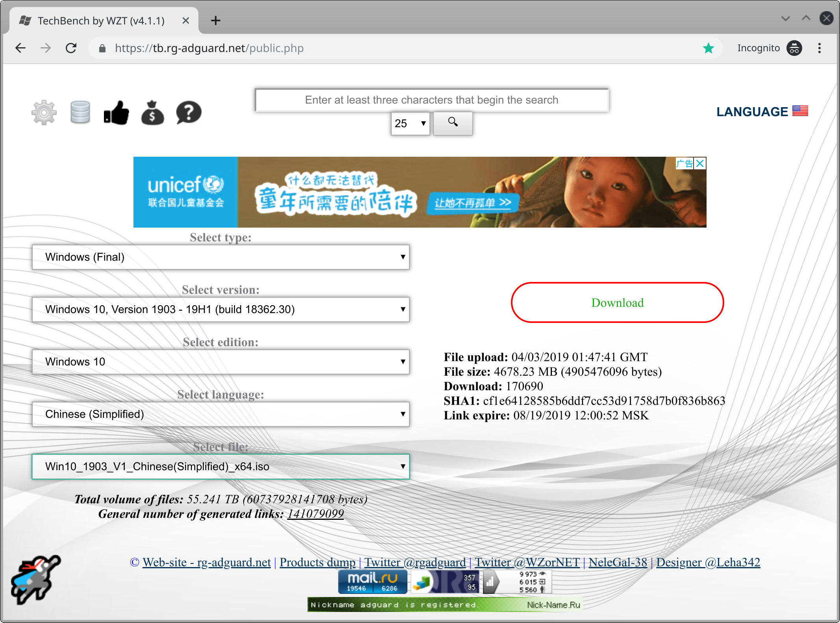
Task: Click the ad info label icon
Action: [685, 163]
